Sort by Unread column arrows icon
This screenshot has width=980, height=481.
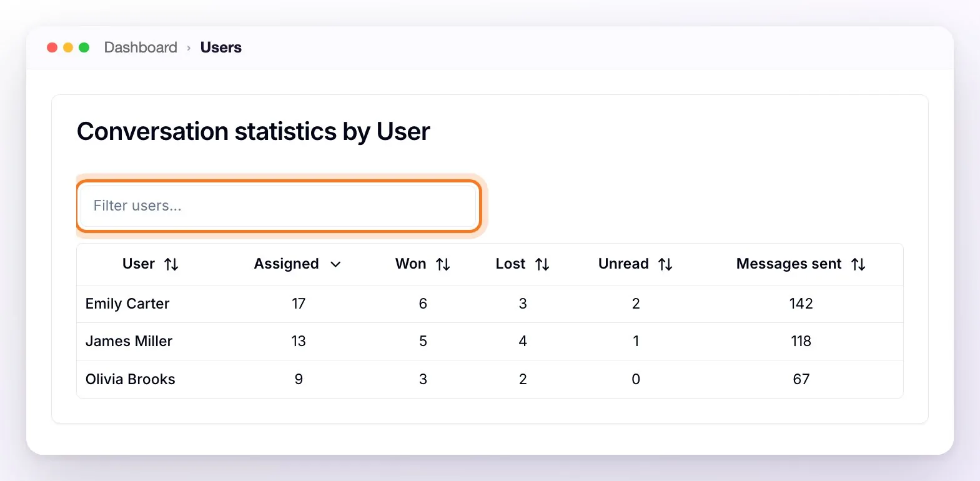(665, 264)
